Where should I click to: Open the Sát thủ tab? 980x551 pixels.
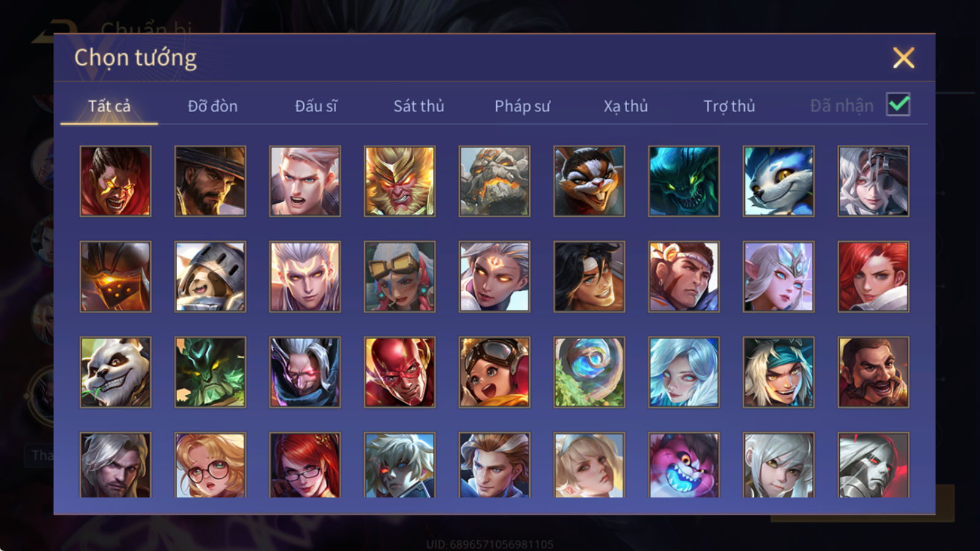pos(418,106)
